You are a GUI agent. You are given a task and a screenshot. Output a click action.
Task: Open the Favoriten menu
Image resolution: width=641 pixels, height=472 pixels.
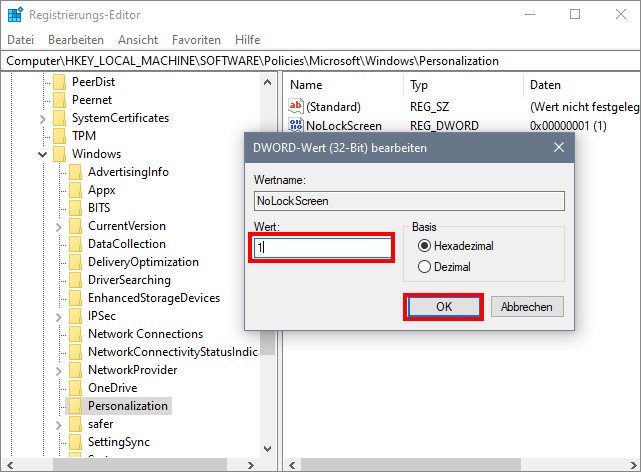click(196, 40)
